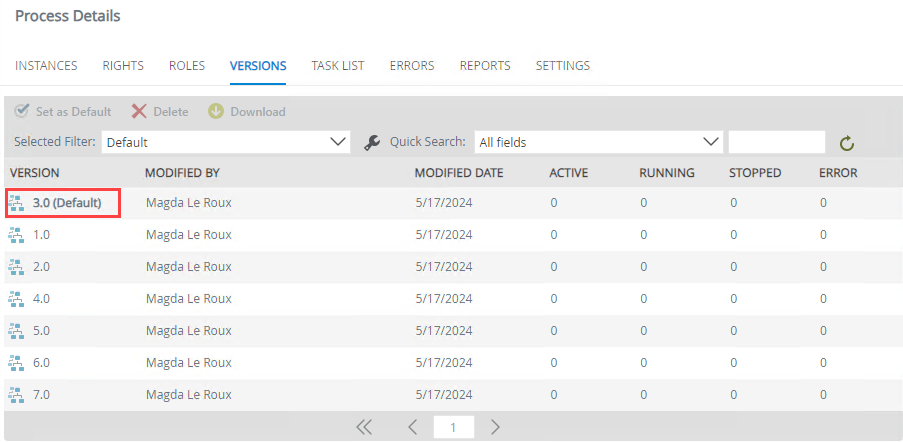Open the Task List tab
The image size is (903, 442).
[x=337, y=66]
